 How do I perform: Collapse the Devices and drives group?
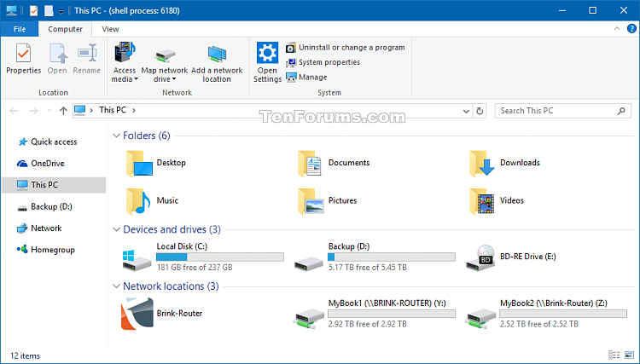[x=116, y=229]
